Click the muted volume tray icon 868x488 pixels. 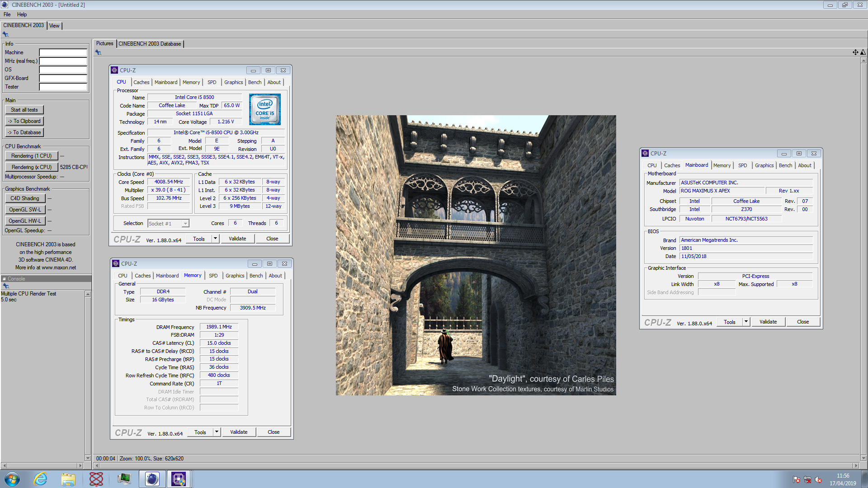pyautogui.click(x=818, y=480)
